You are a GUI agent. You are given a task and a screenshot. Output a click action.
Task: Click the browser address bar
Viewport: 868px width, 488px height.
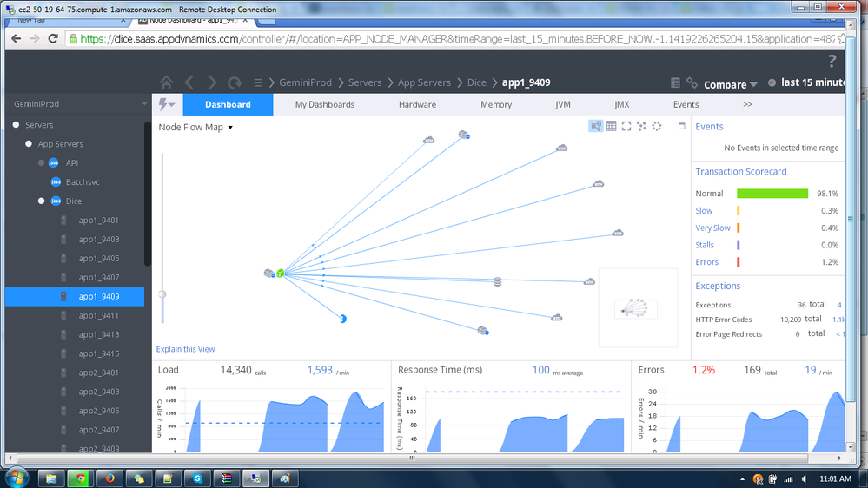pos(457,39)
